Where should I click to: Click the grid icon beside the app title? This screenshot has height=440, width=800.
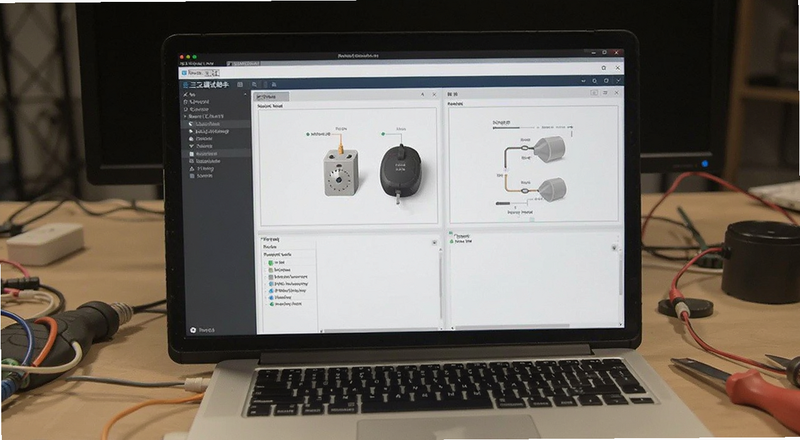[x=240, y=84]
